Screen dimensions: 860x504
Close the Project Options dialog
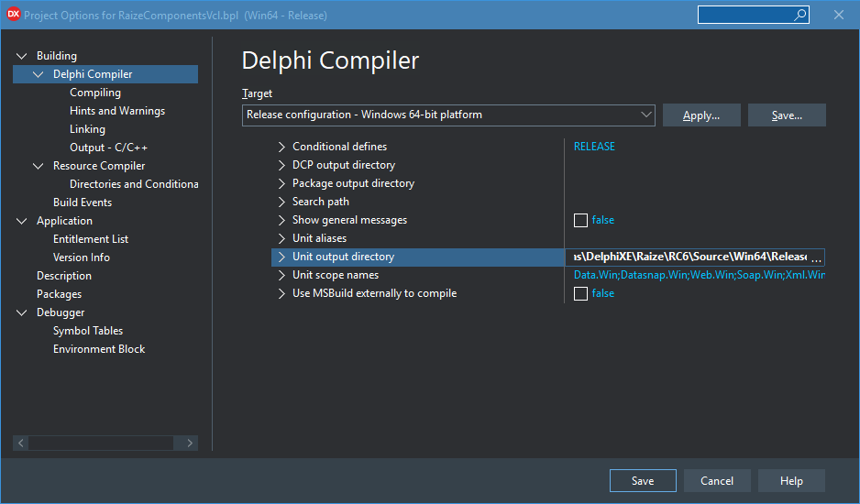click(839, 15)
